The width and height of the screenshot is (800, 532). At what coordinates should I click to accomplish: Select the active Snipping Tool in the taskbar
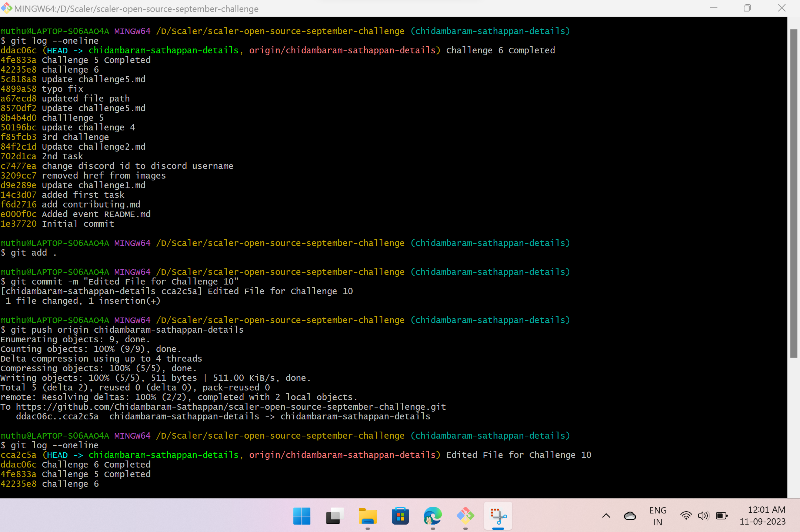[x=498, y=516]
